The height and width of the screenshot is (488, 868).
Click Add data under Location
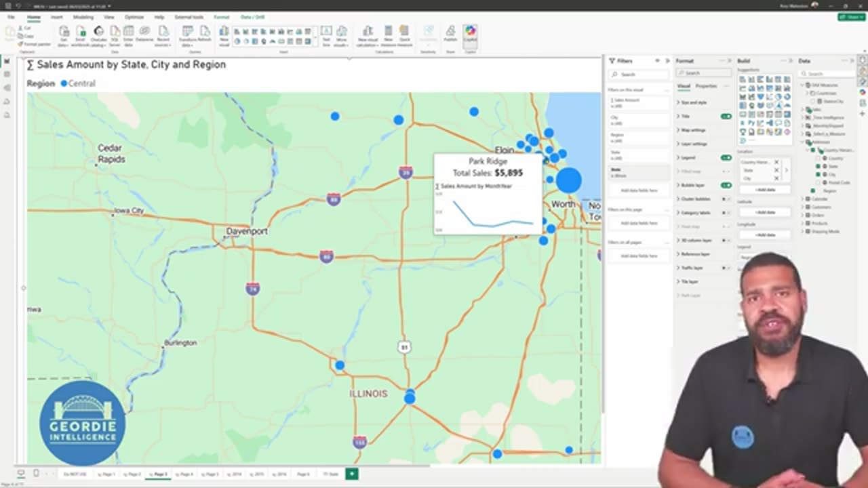click(x=765, y=190)
